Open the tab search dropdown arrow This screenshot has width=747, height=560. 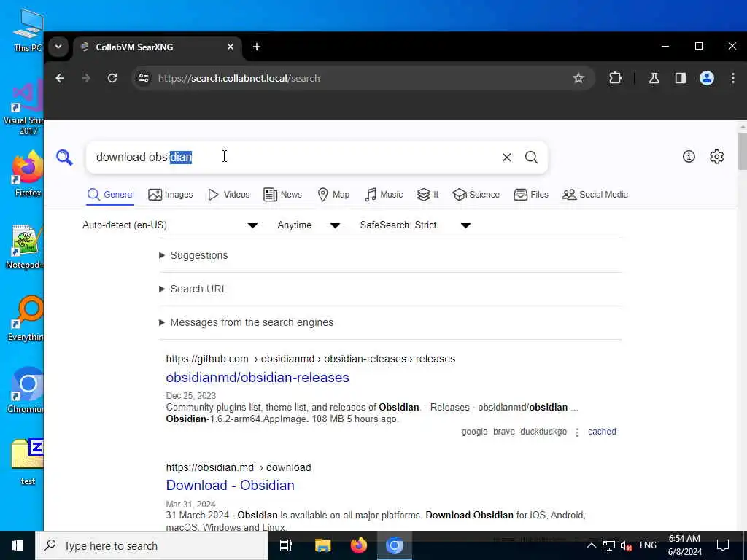pyautogui.click(x=58, y=47)
